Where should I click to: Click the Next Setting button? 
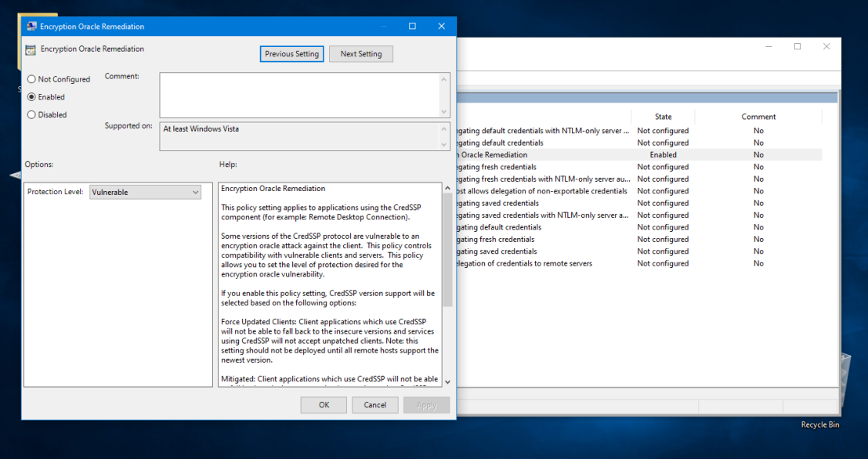pyautogui.click(x=360, y=53)
